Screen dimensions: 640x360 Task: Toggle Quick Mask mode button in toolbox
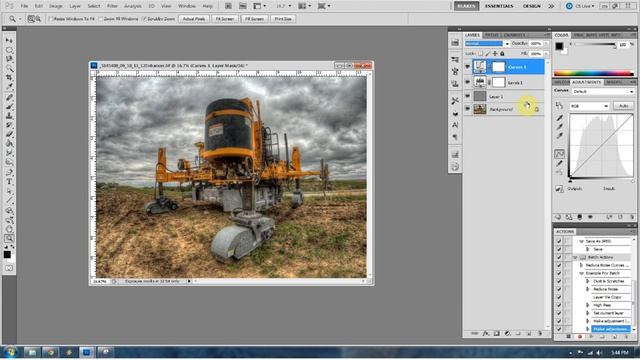(9, 268)
